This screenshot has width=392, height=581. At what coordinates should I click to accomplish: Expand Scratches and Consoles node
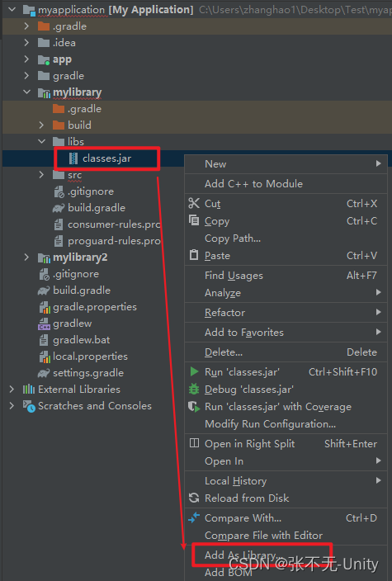coord(12,405)
